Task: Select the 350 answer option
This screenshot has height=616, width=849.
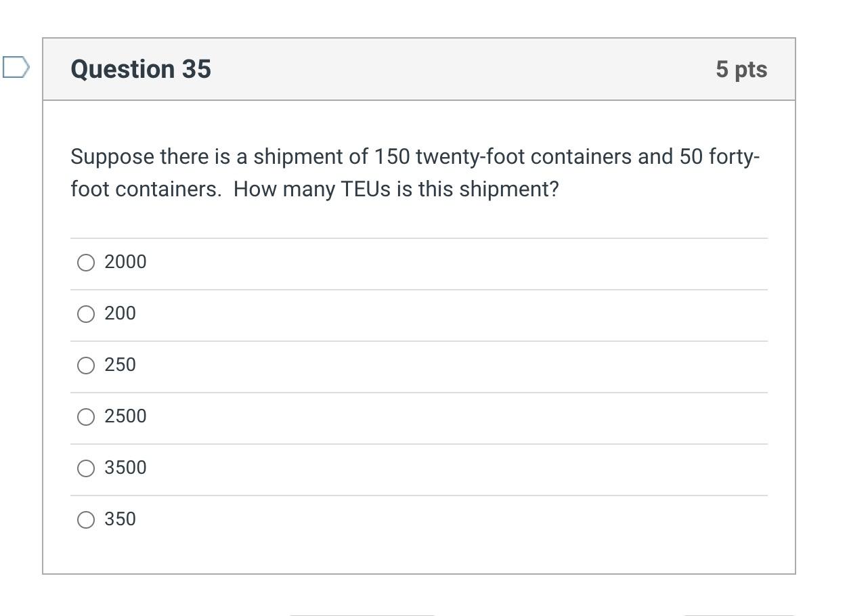Action: (x=85, y=519)
